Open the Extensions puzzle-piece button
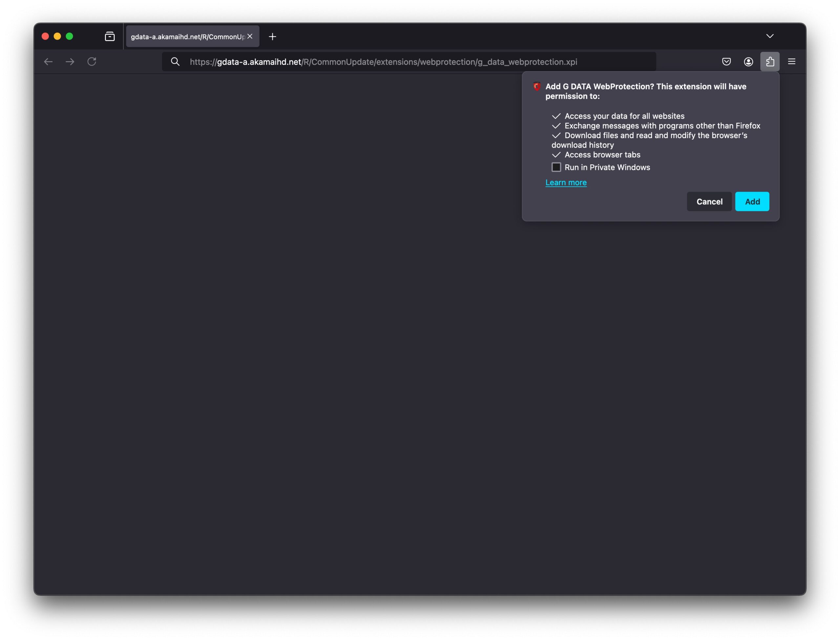 (x=770, y=62)
